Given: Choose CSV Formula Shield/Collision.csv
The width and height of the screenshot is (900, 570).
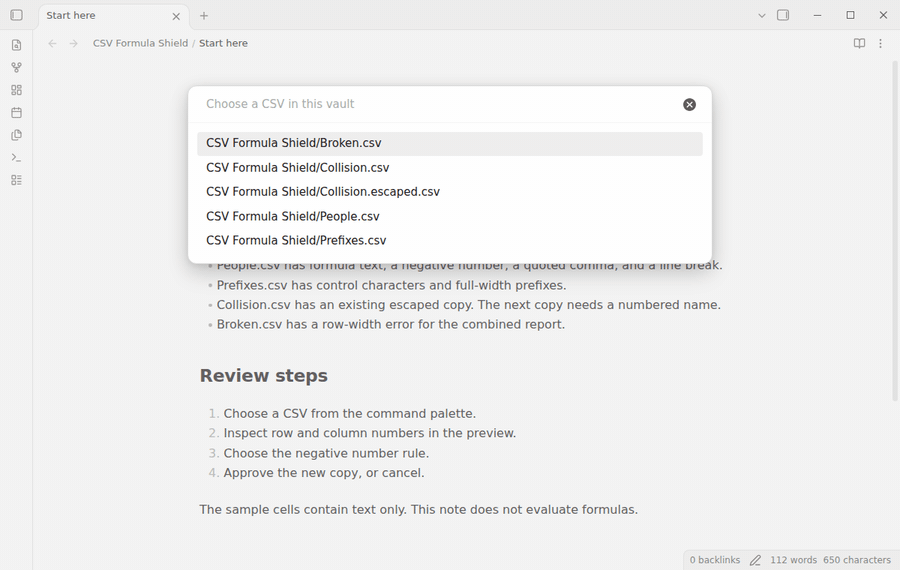Looking at the screenshot, I should (450, 168).
